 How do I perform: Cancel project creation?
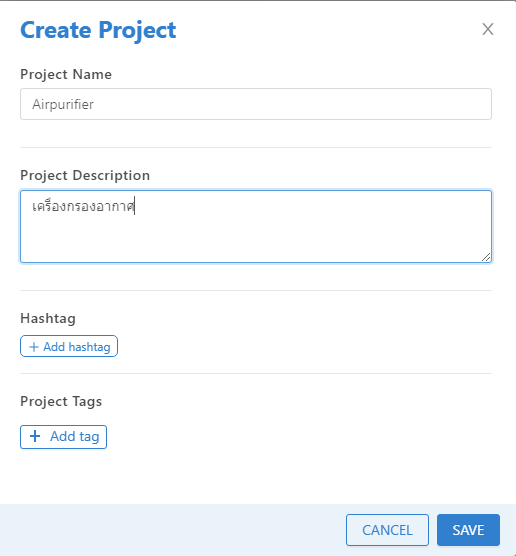tap(387, 530)
